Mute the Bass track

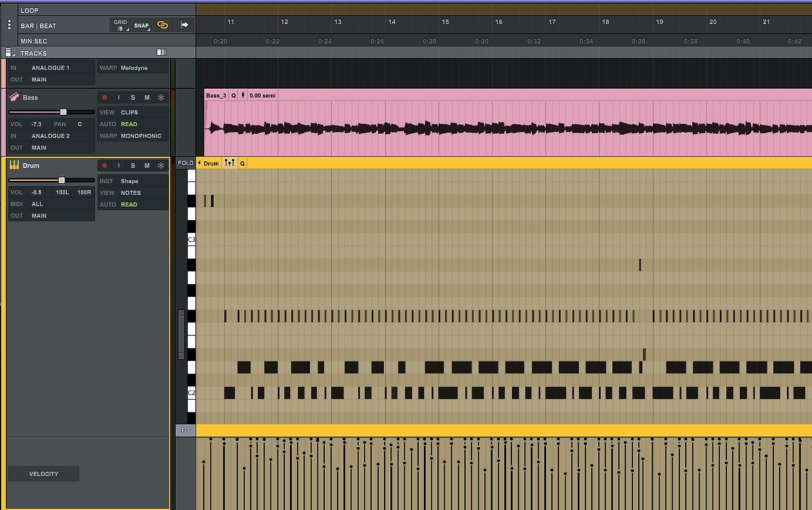147,97
